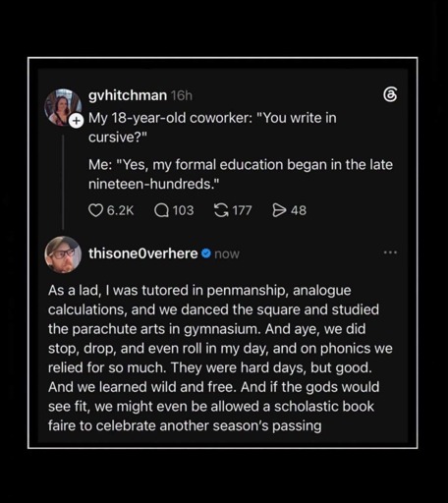Like gvhitchman's post with heart icon
Viewport: 448px width, 503px height.
pos(95,210)
